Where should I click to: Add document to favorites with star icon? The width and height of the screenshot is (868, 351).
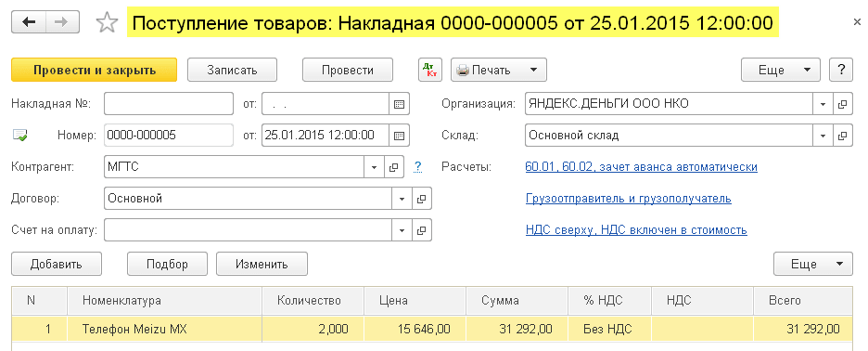(x=107, y=22)
